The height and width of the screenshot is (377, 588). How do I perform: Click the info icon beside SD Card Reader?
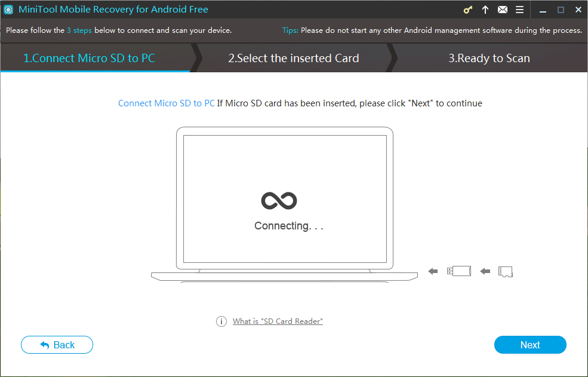(x=221, y=321)
